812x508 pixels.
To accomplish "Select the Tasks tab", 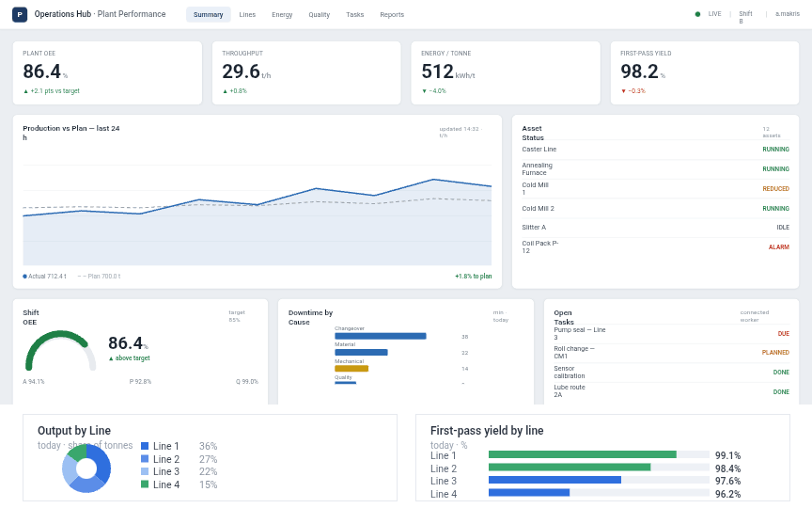I will 354,14.
